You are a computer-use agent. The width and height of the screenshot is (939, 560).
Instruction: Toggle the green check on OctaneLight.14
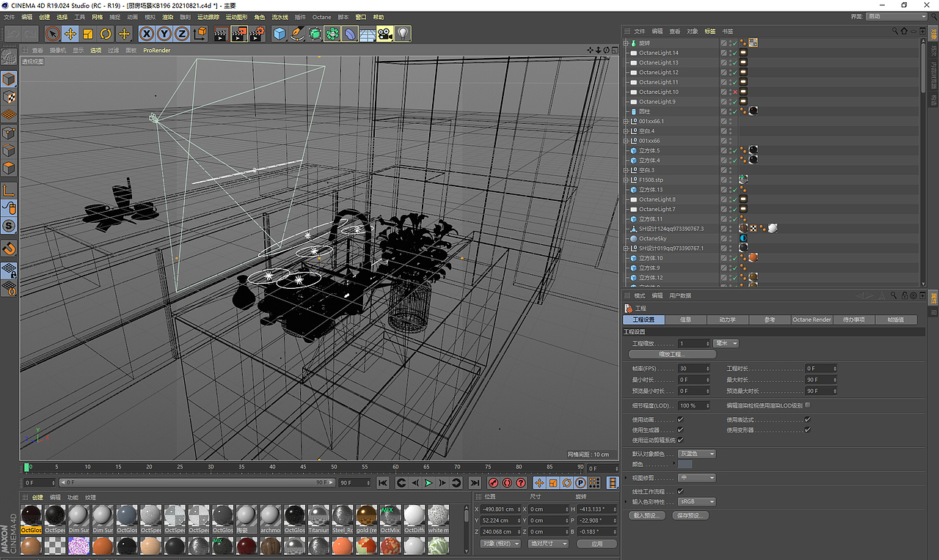pyautogui.click(x=734, y=53)
